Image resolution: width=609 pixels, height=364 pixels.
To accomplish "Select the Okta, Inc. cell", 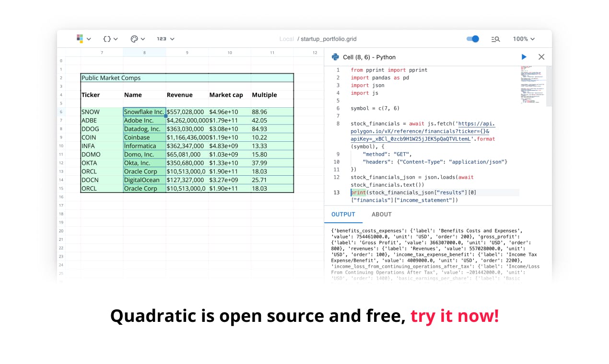I will pos(144,163).
